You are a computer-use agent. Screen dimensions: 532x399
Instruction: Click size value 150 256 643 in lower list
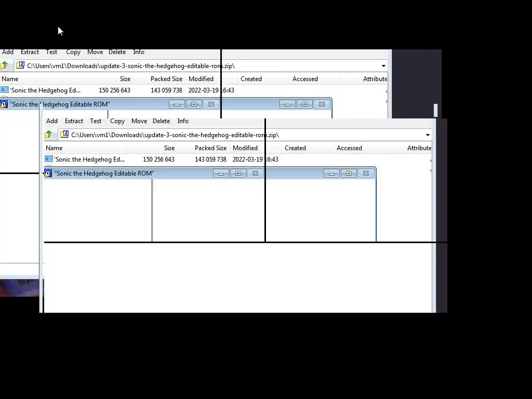(158, 159)
